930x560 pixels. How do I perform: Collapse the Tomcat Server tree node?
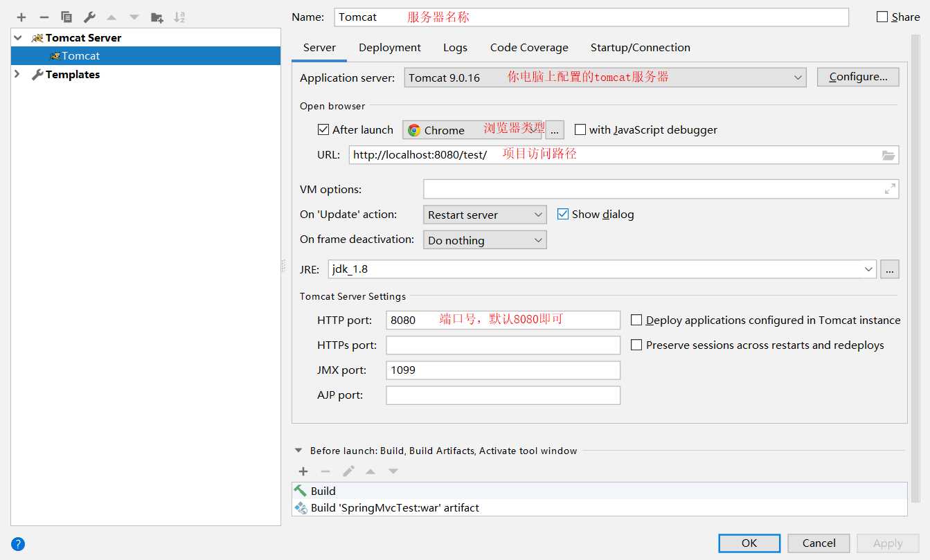(19, 38)
